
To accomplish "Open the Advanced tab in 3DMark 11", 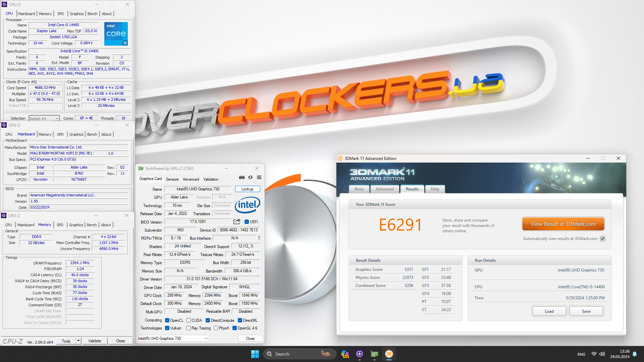I will [x=385, y=189].
